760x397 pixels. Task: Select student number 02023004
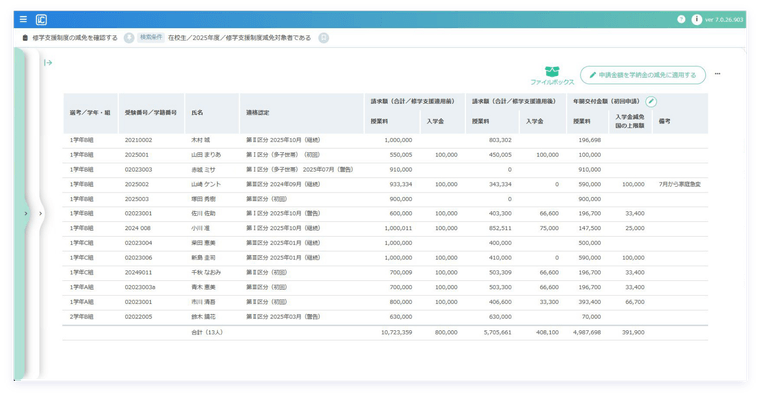pyautogui.click(x=138, y=243)
